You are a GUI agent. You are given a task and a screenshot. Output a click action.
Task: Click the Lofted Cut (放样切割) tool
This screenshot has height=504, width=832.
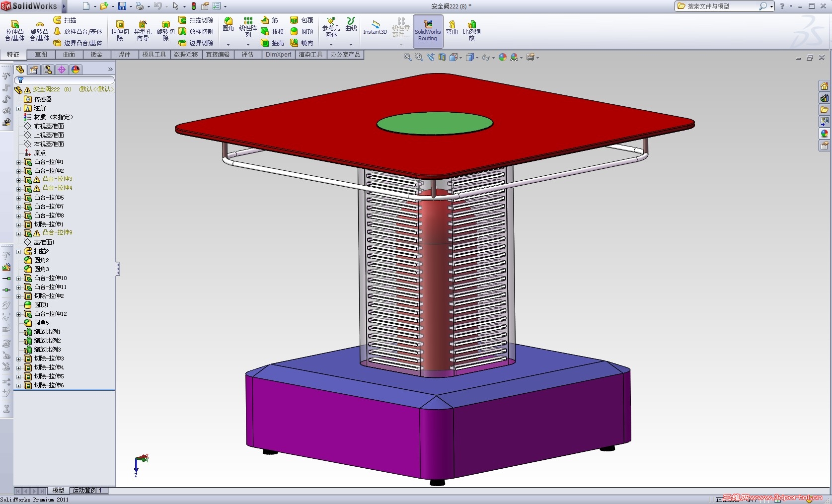(196, 31)
